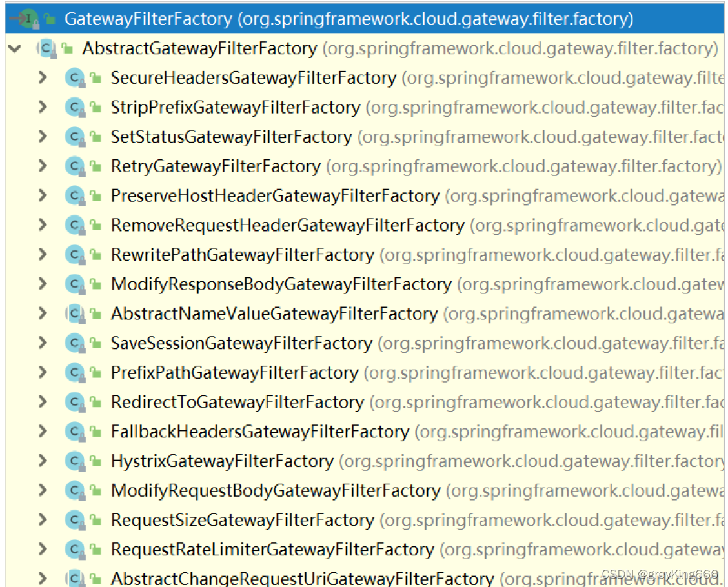The image size is (728, 587).
Task: Click the public-access lock icon beside HystrixGatewayFilterFactory
Action: [96, 461]
